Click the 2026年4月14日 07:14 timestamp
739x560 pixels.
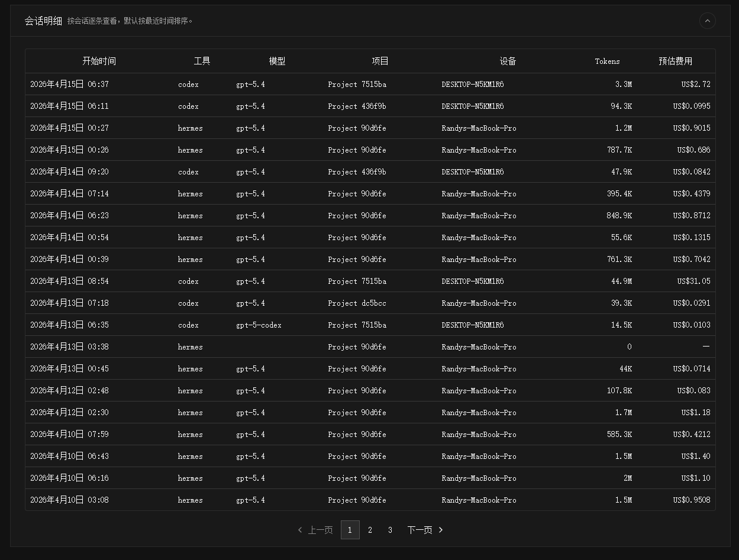tap(69, 193)
